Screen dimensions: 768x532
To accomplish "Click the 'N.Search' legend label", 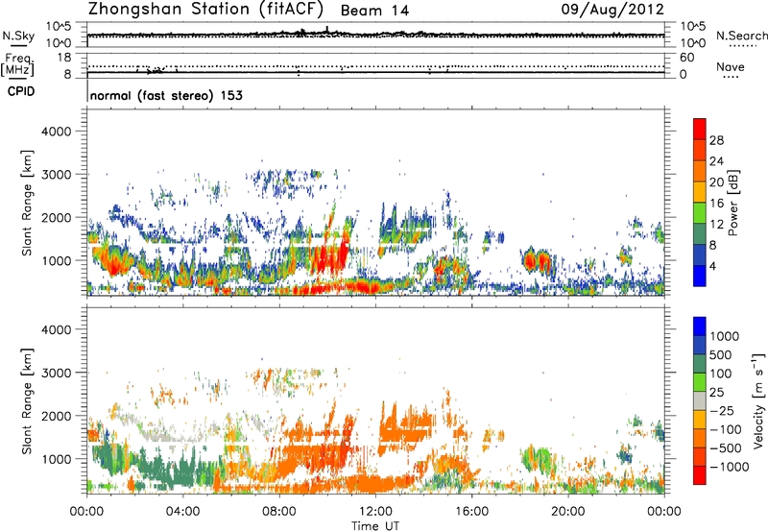I will tap(741, 36).
